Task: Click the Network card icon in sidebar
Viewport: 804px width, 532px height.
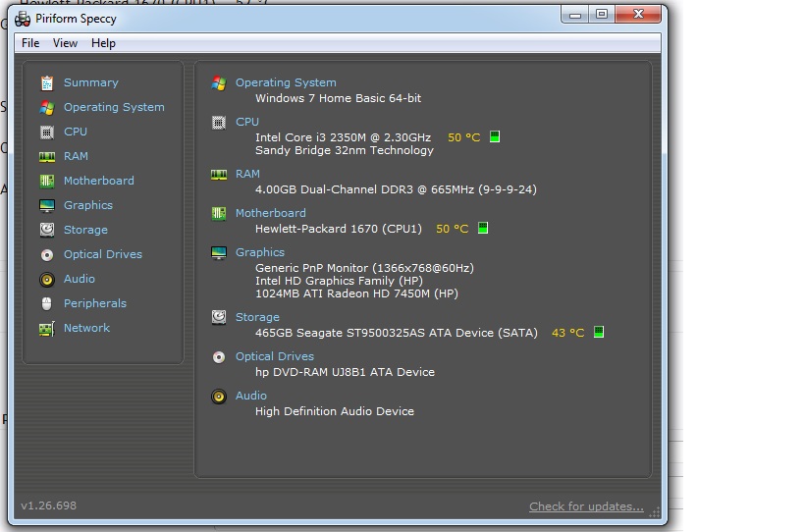Action: click(47, 329)
